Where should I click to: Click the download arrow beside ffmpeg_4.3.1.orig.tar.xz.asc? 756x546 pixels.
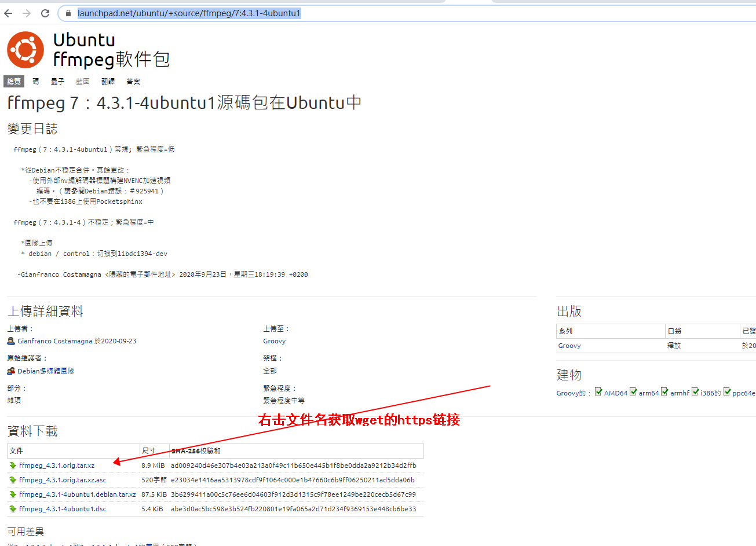[13, 479]
